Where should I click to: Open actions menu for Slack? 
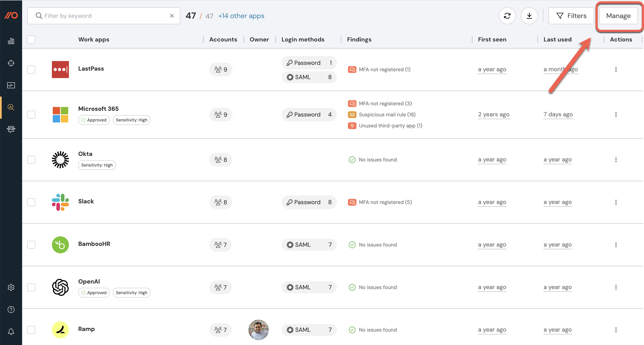(x=616, y=202)
